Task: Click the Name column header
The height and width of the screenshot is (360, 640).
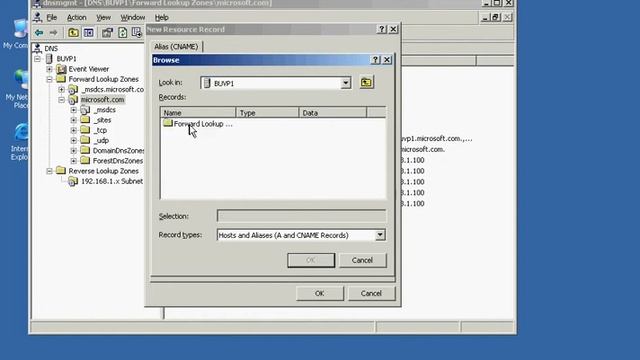Action: coord(198,113)
